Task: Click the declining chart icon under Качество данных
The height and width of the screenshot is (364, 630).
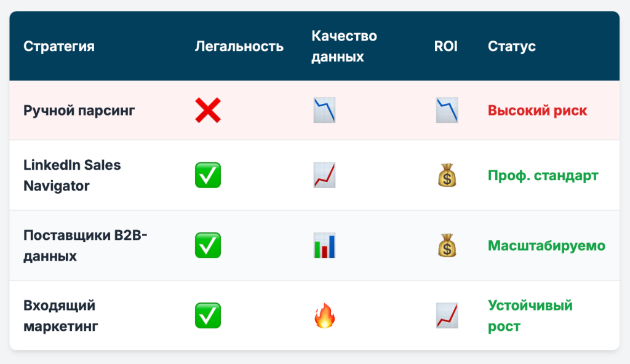Action: pyautogui.click(x=324, y=110)
